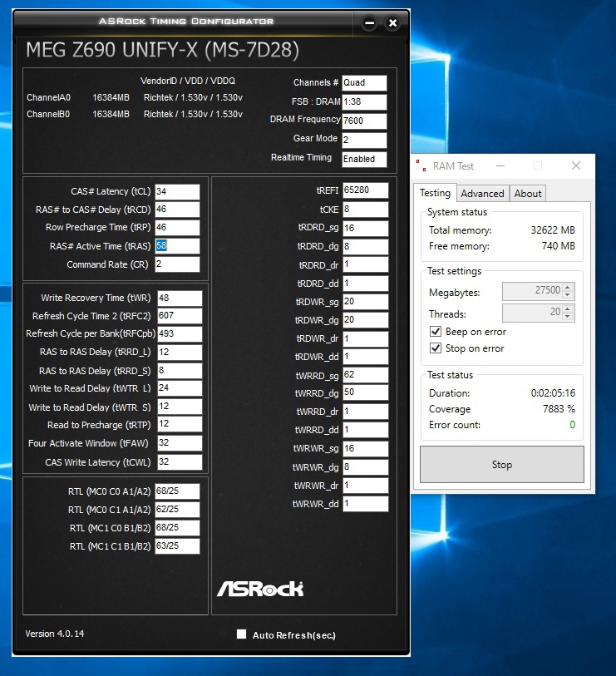Click the tREFI field showing 65280
Viewport: 616px width, 676px height.
tap(366, 190)
